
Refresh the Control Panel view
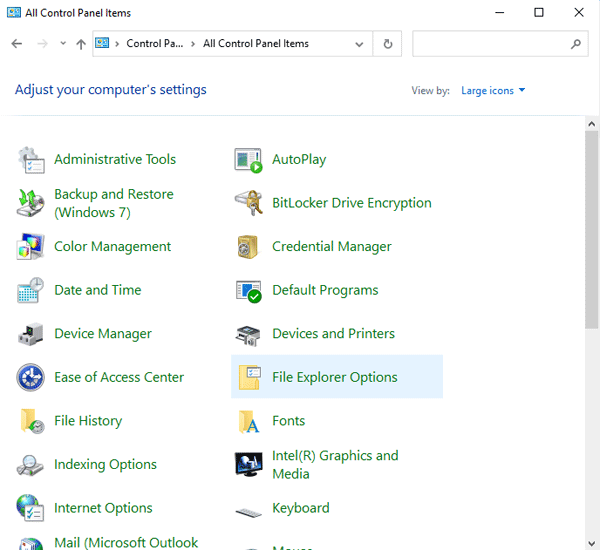tap(388, 44)
